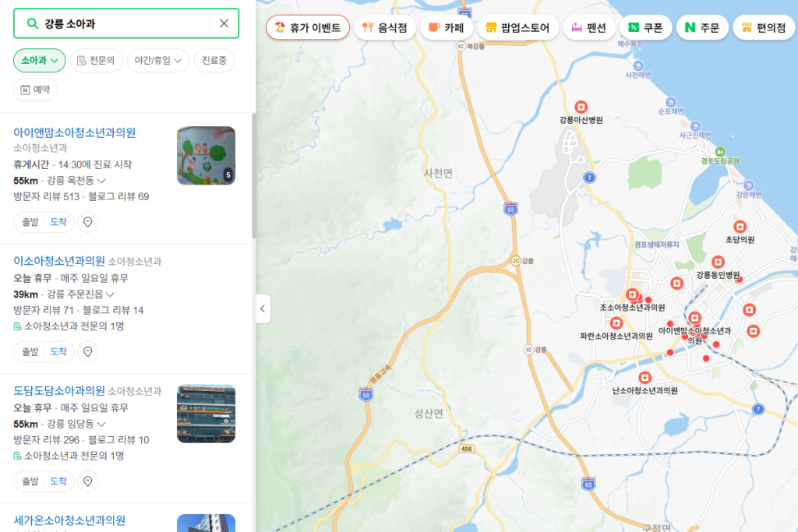Select the 펜션 category
The height and width of the screenshot is (532, 798).
coord(588,26)
